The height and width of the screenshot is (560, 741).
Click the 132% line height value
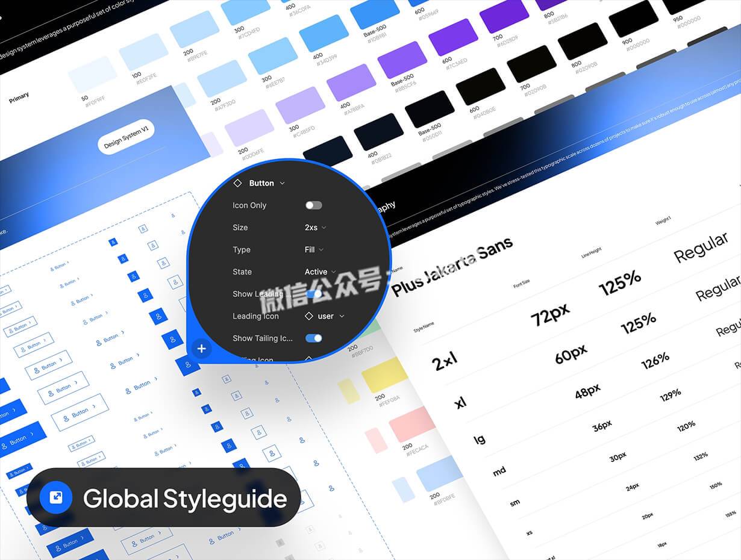coord(701,457)
